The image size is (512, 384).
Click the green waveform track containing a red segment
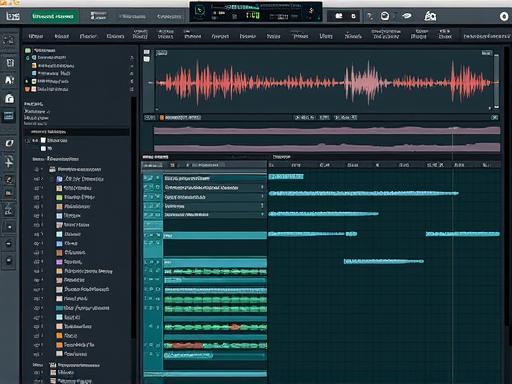[x=215, y=345]
